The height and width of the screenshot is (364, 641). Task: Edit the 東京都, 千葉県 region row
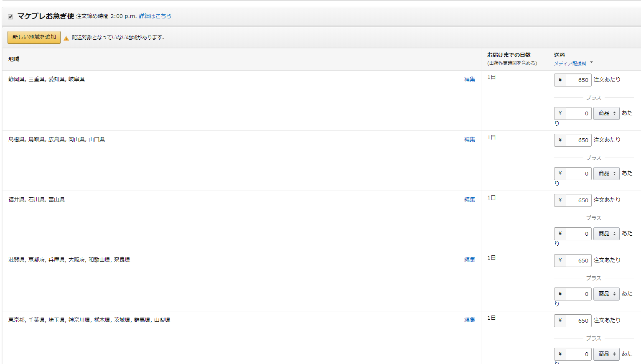point(469,320)
